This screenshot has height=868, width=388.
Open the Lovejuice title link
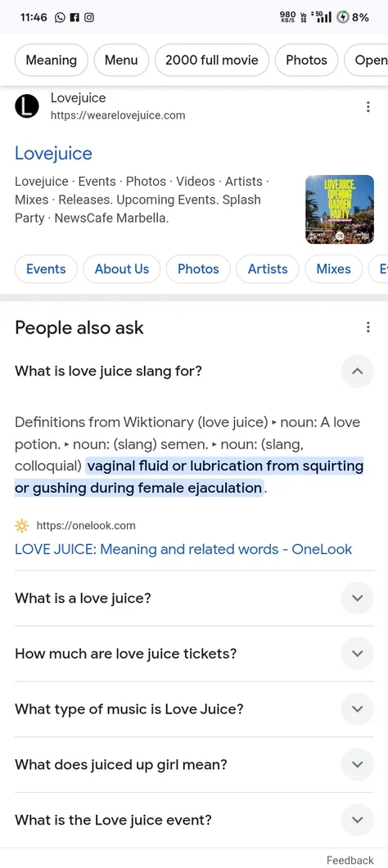54,153
